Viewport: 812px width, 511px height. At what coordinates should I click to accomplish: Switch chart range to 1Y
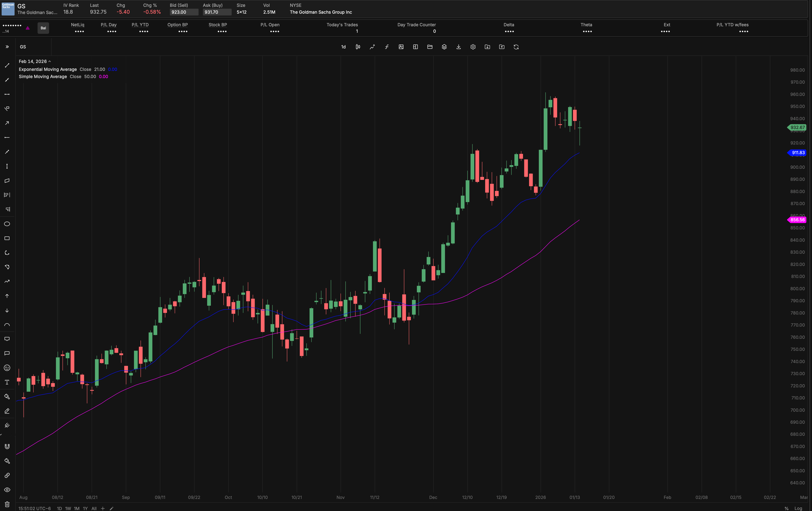pyautogui.click(x=85, y=508)
